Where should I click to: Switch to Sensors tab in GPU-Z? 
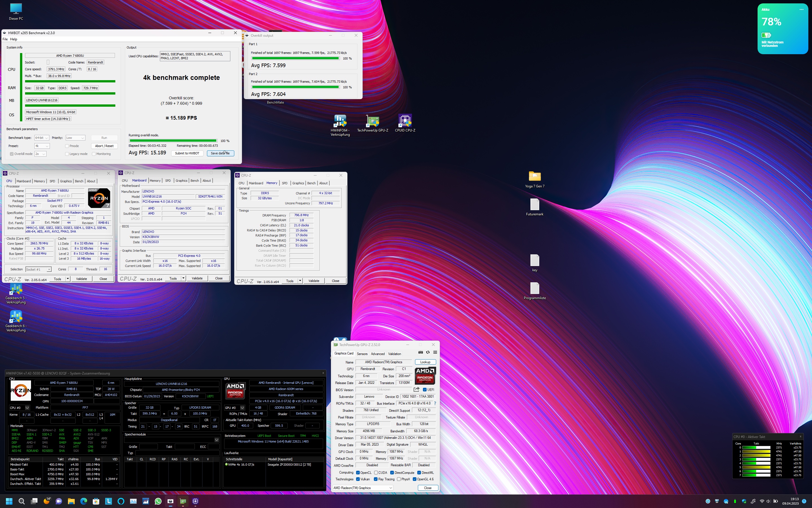(x=362, y=354)
